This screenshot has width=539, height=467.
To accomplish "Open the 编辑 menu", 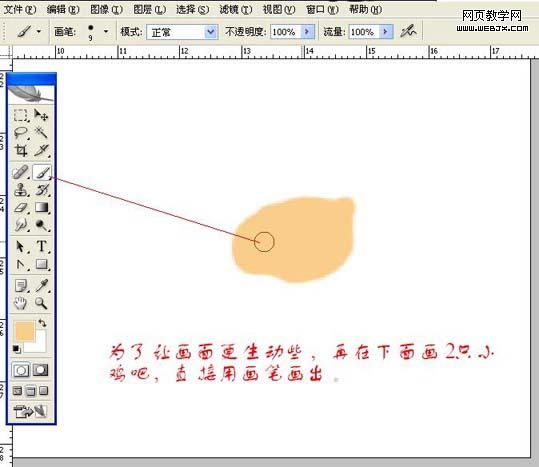I will click(x=63, y=9).
